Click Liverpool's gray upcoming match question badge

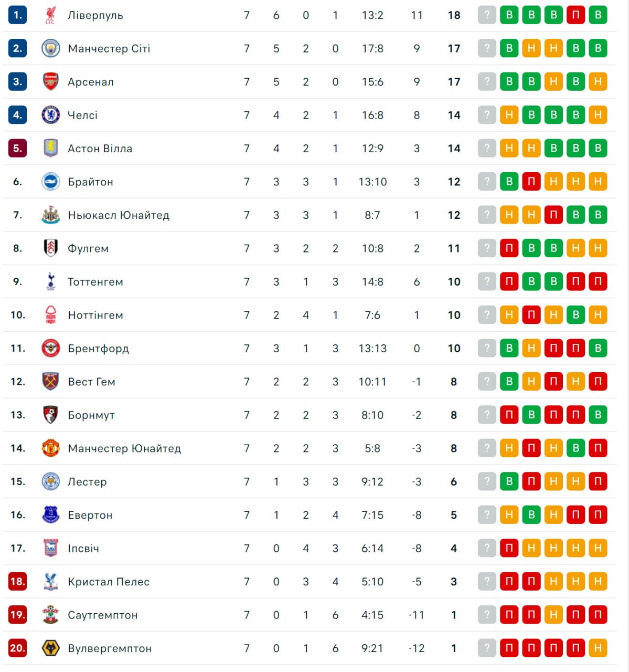tap(487, 15)
